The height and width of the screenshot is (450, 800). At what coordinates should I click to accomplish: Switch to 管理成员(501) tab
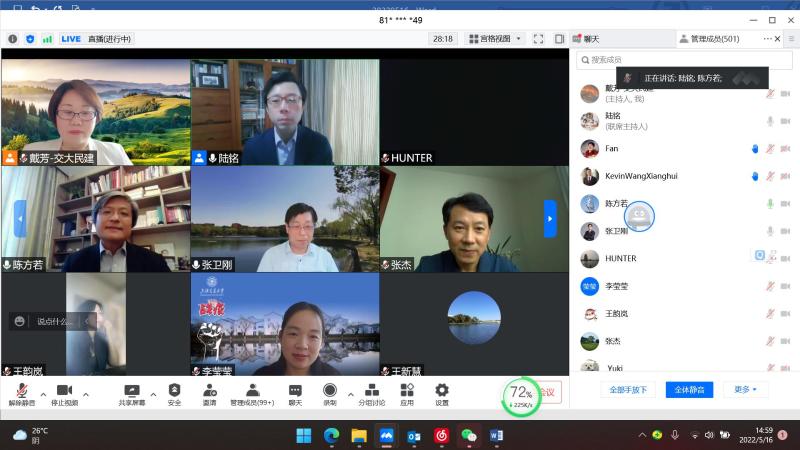(709, 39)
